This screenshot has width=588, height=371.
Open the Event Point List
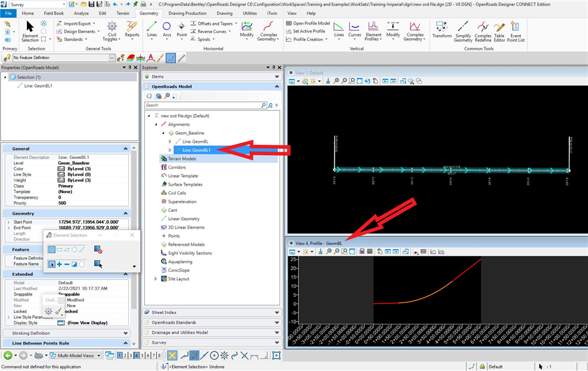(x=516, y=31)
